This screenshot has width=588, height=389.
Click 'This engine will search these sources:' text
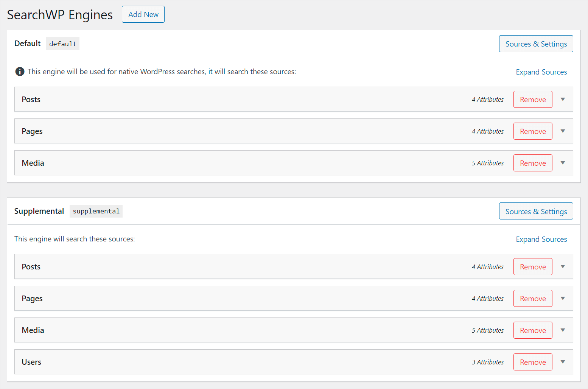pyautogui.click(x=75, y=239)
